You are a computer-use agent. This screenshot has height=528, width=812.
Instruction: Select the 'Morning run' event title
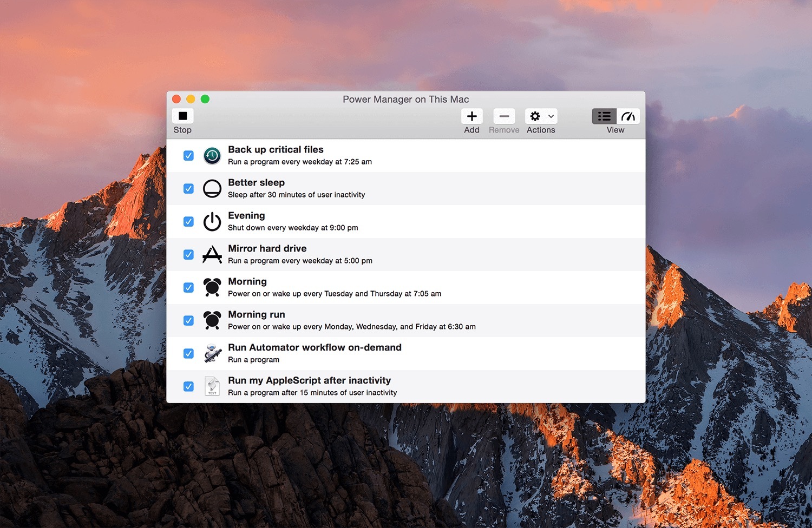[257, 315]
